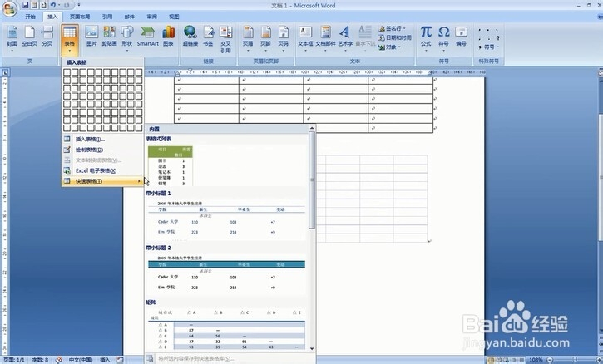Insert a cross-reference (交叉引用)
This screenshot has height=364, width=603.
tap(225, 40)
